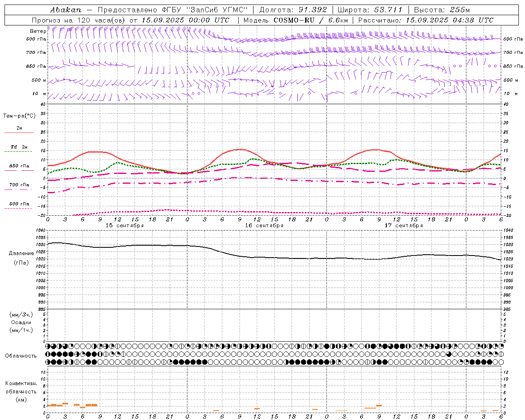Click the longitude value "Долгота: 91.392"
Image resolution: width=525 pixels, height=420 pixels.
pos(293,10)
